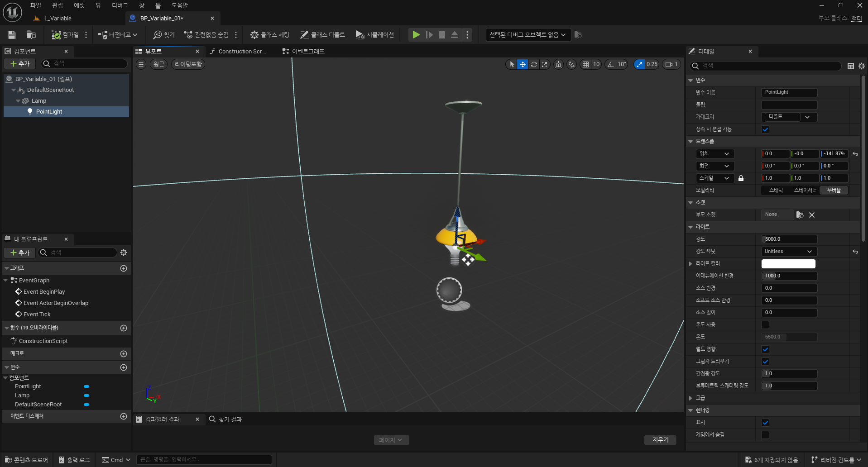Screen dimensions: 868x467
Task: Open 콘텐츠 드로어 content drawer
Action: [26, 460]
